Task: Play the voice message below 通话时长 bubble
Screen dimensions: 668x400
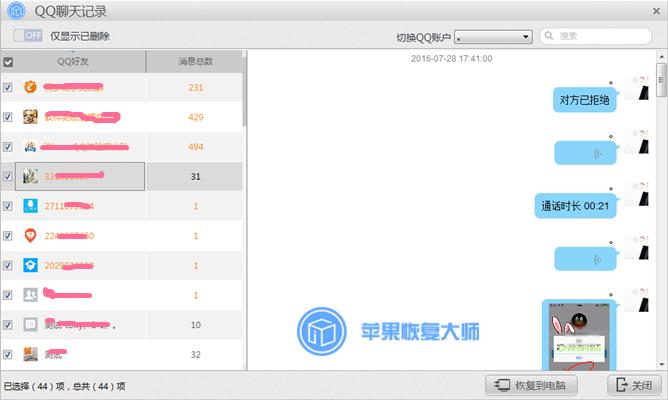Action: click(585, 259)
